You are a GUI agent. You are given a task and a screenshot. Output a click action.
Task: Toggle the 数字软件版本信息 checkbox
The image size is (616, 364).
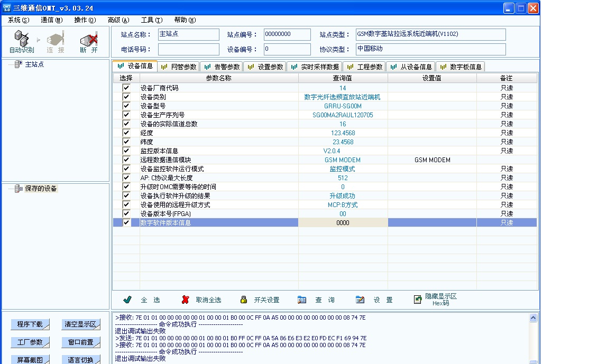(126, 222)
